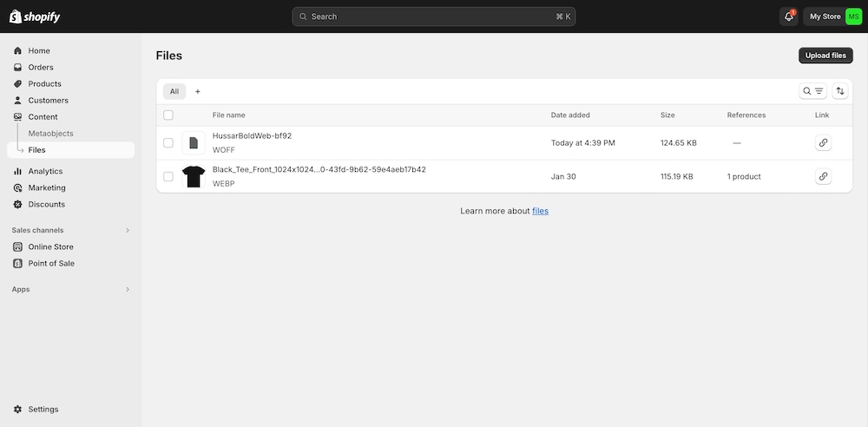The height and width of the screenshot is (427, 868).
Task: Open the black tee thumbnail preview
Action: (x=194, y=176)
